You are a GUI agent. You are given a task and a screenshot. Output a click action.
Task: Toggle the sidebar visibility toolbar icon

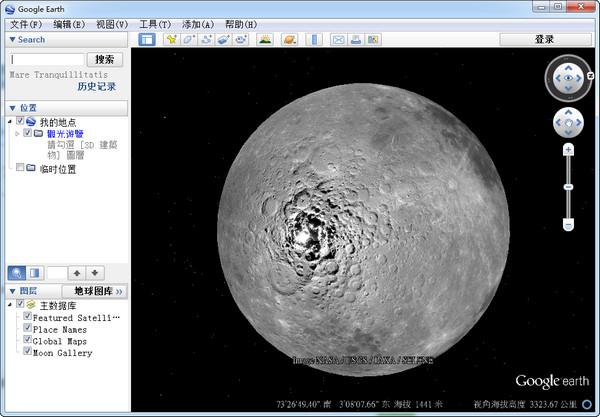pos(147,39)
